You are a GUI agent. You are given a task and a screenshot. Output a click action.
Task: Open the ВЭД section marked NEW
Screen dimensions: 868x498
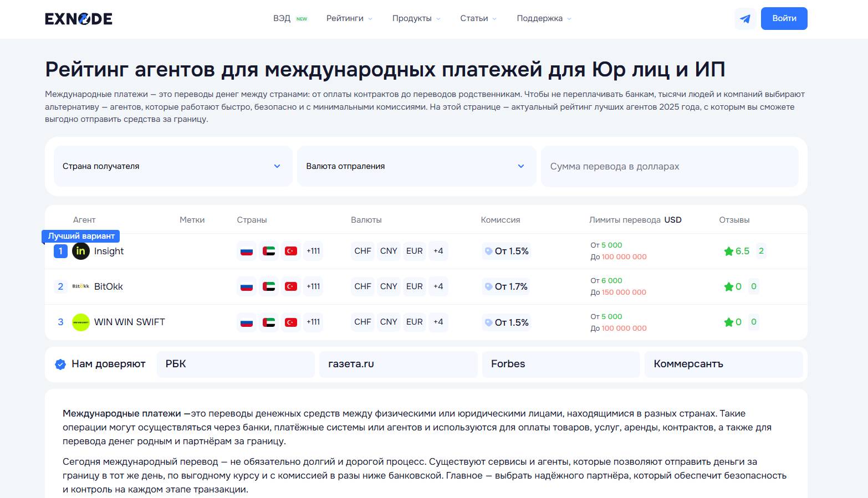[x=282, y=19]
